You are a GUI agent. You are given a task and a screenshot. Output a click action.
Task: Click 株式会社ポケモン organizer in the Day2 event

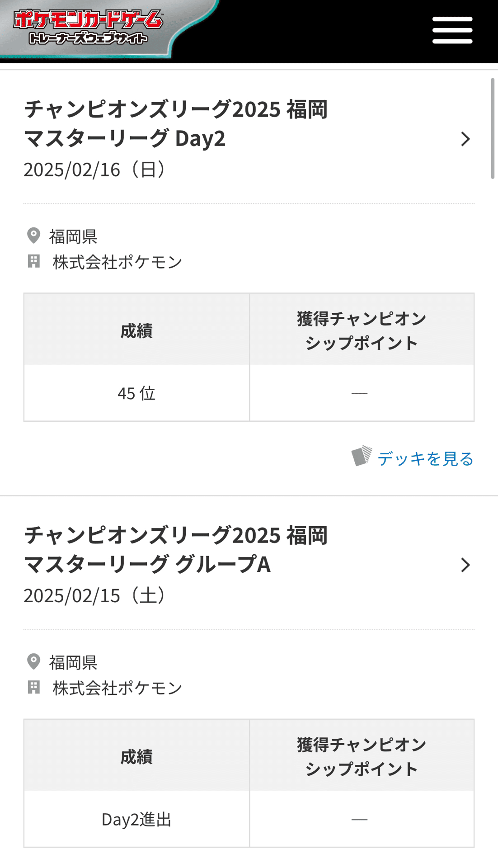[x=117, y=262]
